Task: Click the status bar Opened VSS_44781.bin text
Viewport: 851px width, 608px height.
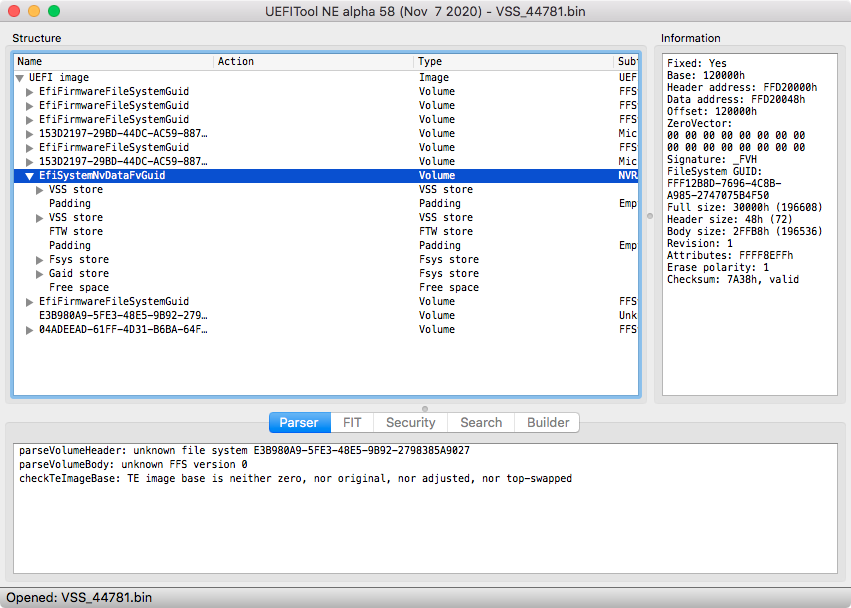Action: pyautogui.click(x=79, y=598)
